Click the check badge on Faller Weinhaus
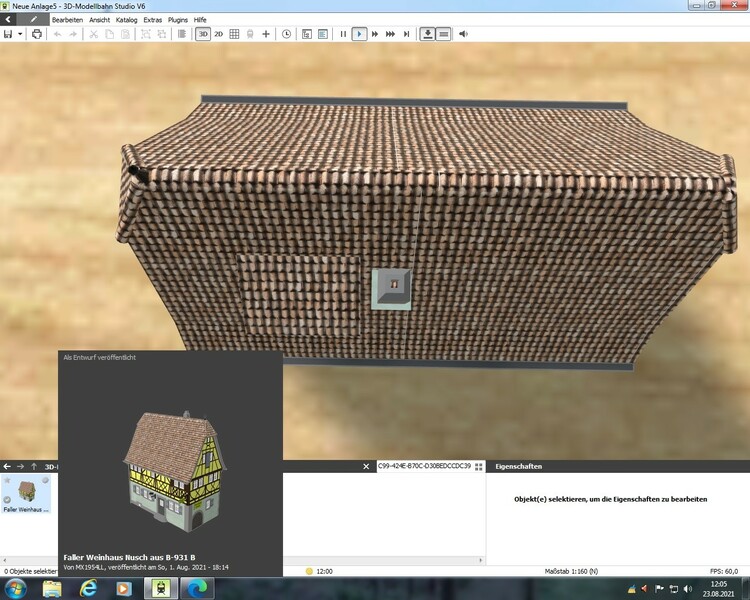 coord(7,500)
